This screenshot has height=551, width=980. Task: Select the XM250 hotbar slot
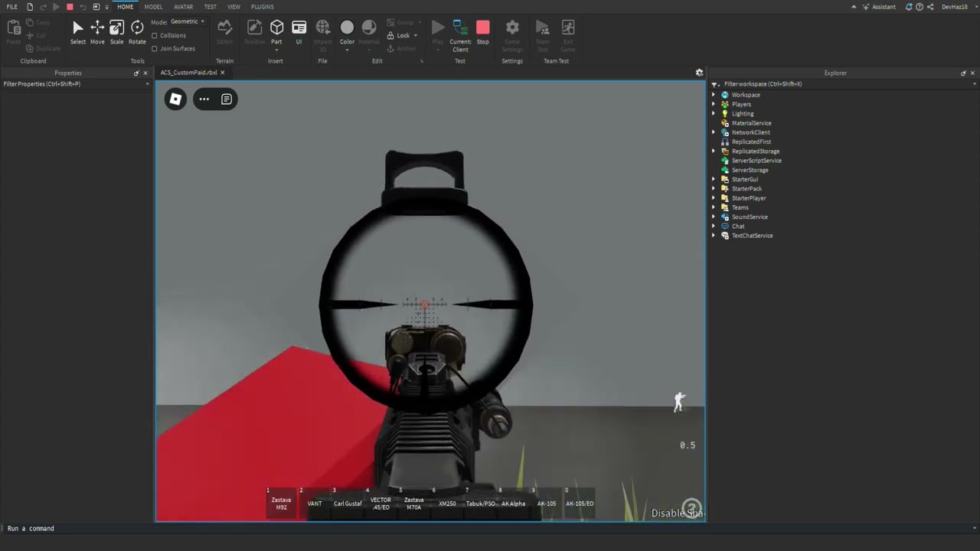(447, 504)
